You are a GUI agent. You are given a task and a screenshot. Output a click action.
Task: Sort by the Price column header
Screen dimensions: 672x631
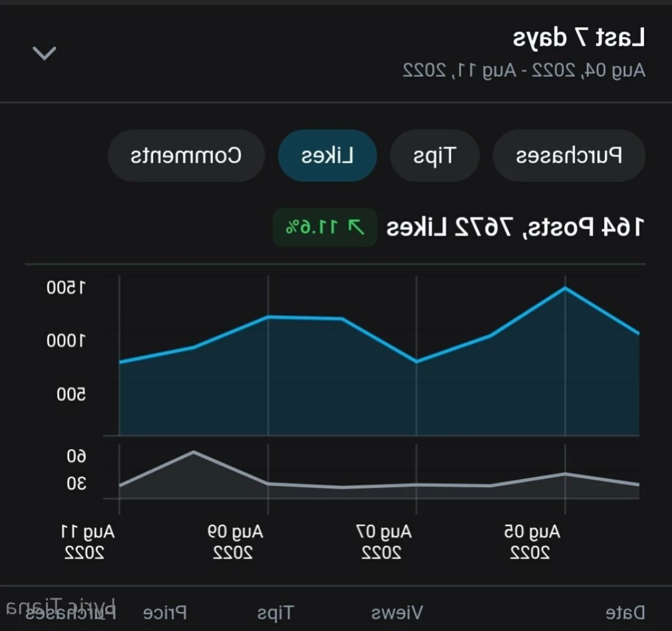[165, 613]
